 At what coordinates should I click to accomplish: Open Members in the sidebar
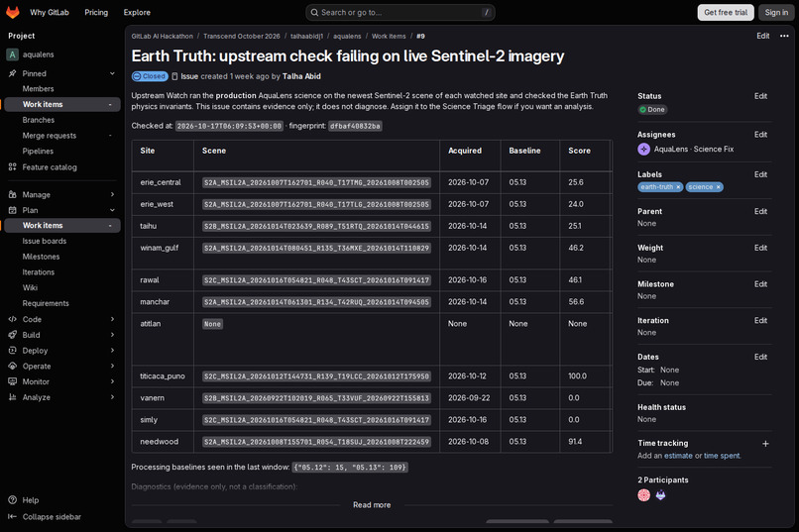(39, 88)
